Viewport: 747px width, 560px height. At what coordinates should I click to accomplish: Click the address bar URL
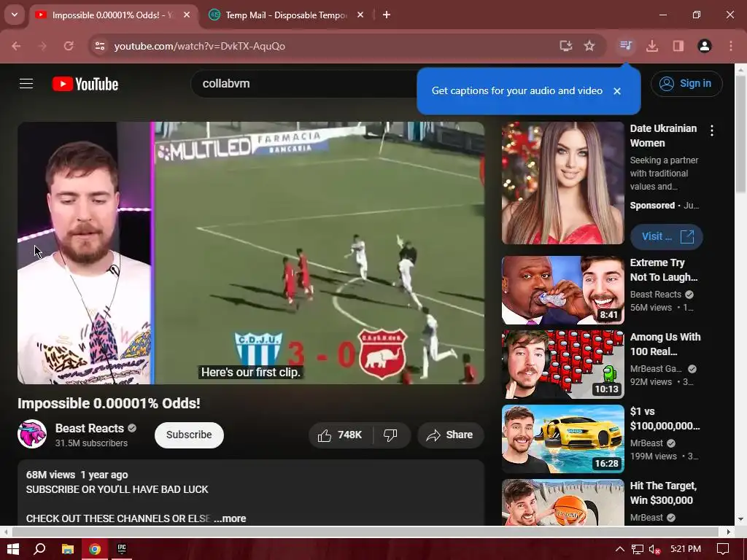tap(200, 46)
